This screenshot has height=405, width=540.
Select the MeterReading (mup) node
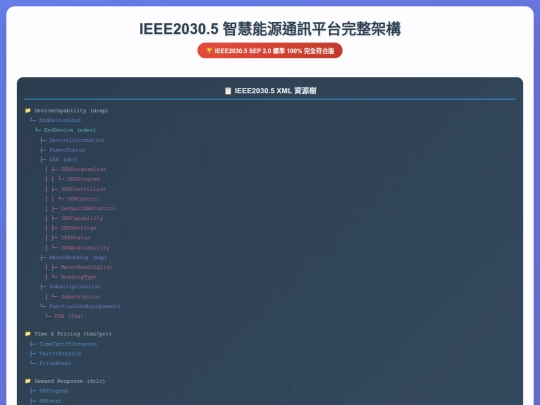pos(78,257)
